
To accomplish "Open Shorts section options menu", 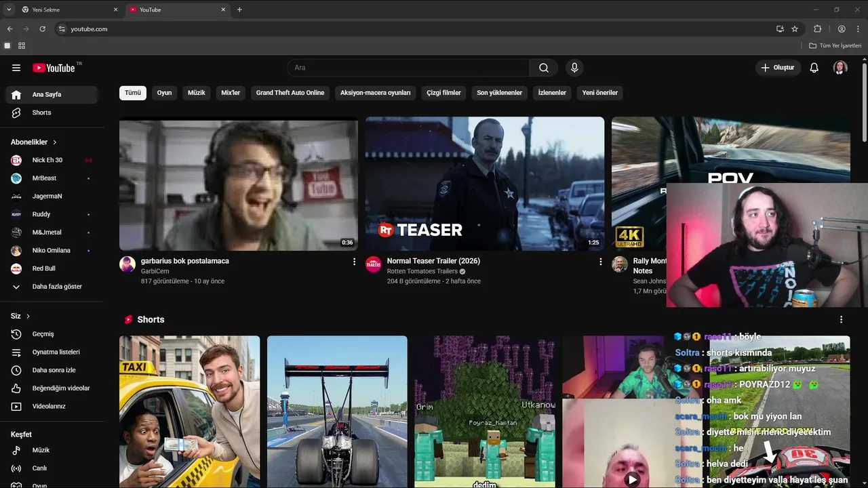I will 842,319.
